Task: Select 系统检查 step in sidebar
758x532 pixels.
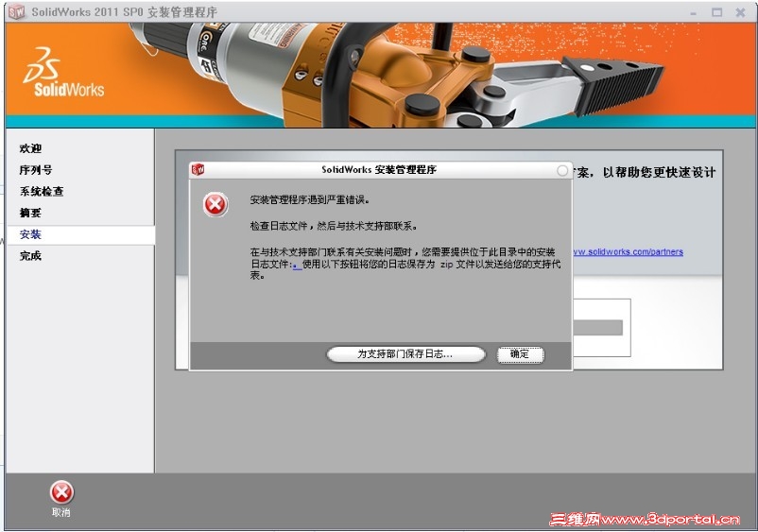Action: [42, 191]
